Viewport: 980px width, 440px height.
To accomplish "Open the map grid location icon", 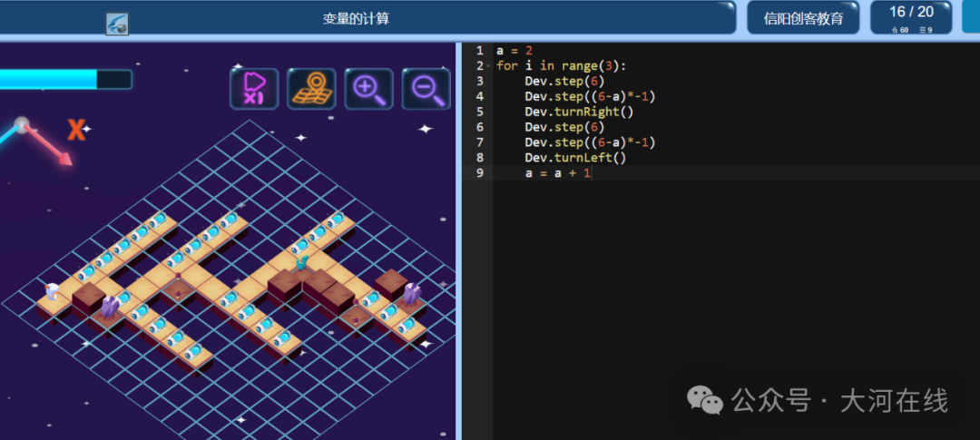I will coord(311,89).
